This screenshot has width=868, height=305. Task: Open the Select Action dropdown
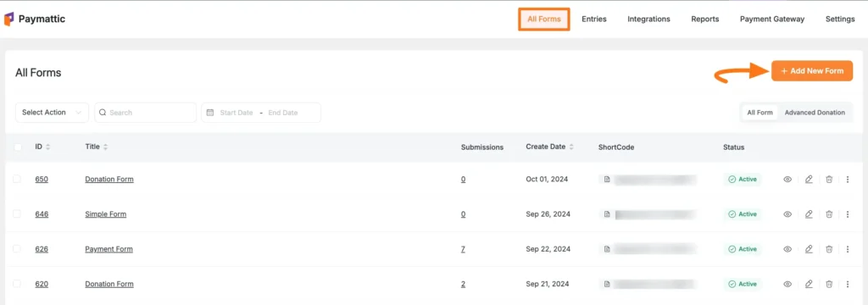(x=52, y=113)
